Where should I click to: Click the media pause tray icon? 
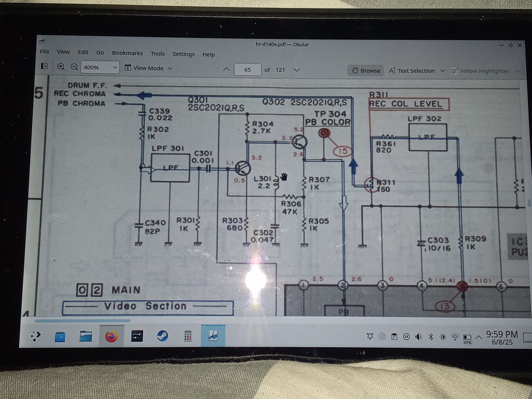coord(406,336)
